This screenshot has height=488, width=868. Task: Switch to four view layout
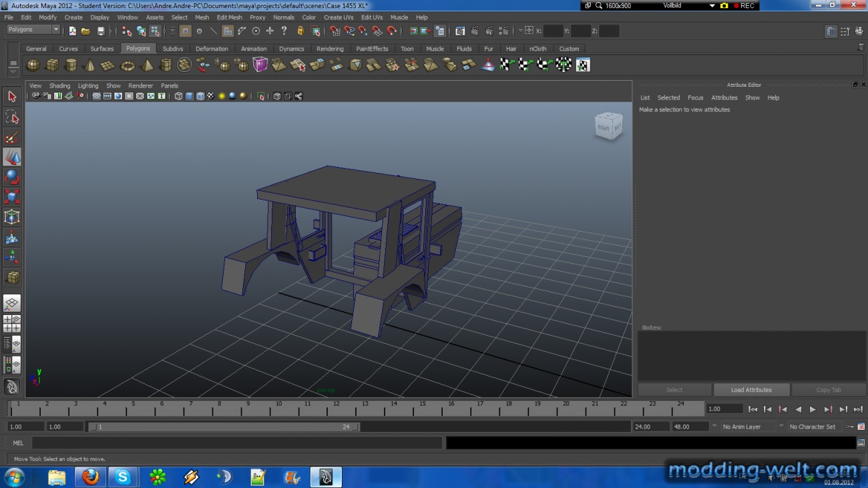(12, 324)
